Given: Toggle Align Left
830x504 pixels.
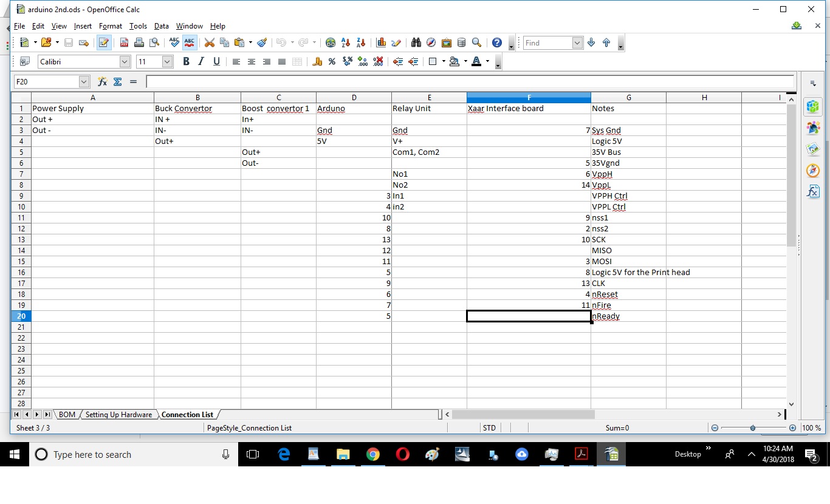Looking at the screenshot, I should 236,61.
